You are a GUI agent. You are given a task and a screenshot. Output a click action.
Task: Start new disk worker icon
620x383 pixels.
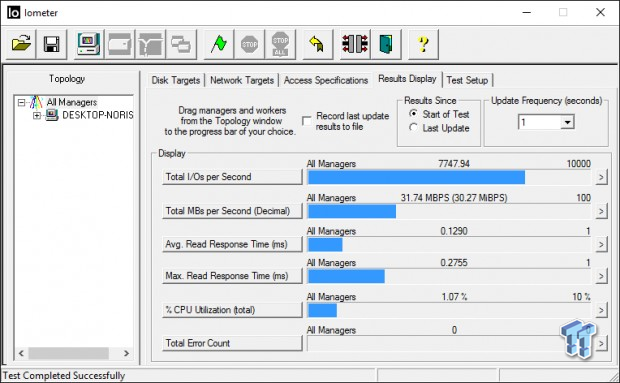[119, 44]
